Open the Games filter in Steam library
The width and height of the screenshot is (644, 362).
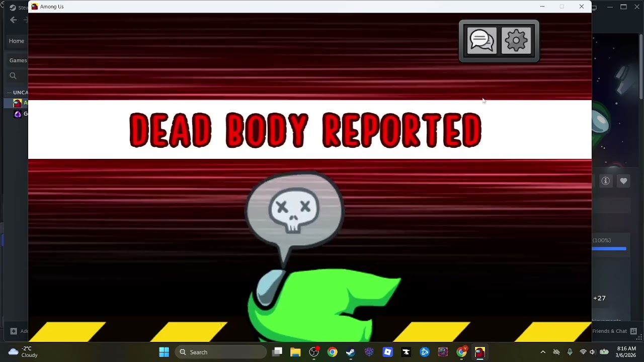coord(18,60)
